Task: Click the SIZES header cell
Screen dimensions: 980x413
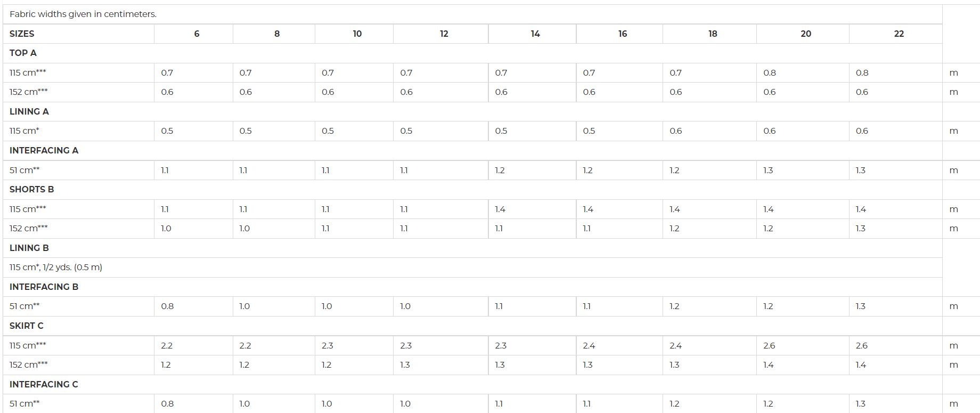Action: [x=78, y=34]
